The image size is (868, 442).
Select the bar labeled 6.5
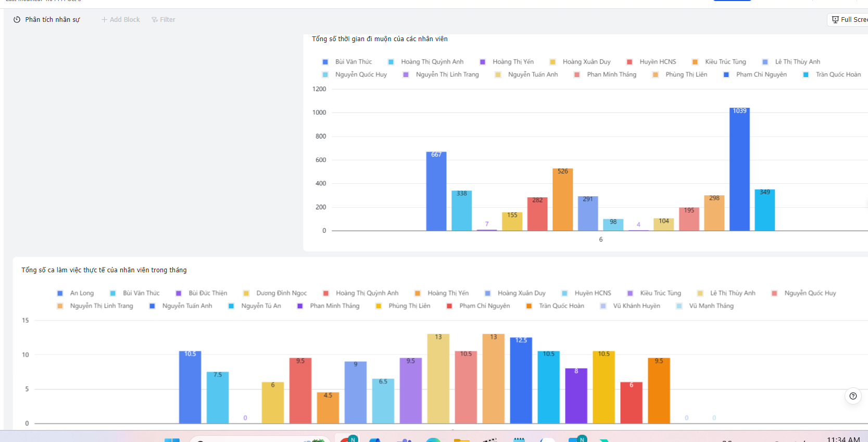pyautogui.click(x=383, y=401)
